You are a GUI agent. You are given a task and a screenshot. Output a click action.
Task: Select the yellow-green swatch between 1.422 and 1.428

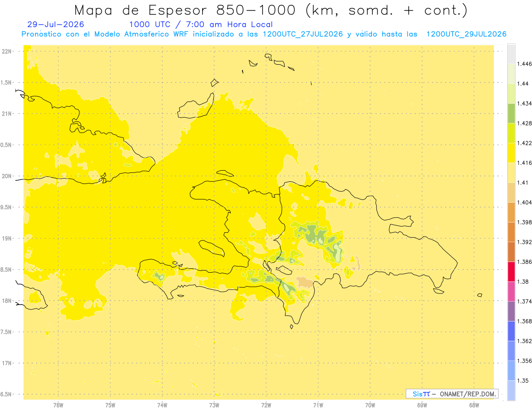[x=511, y=133]
